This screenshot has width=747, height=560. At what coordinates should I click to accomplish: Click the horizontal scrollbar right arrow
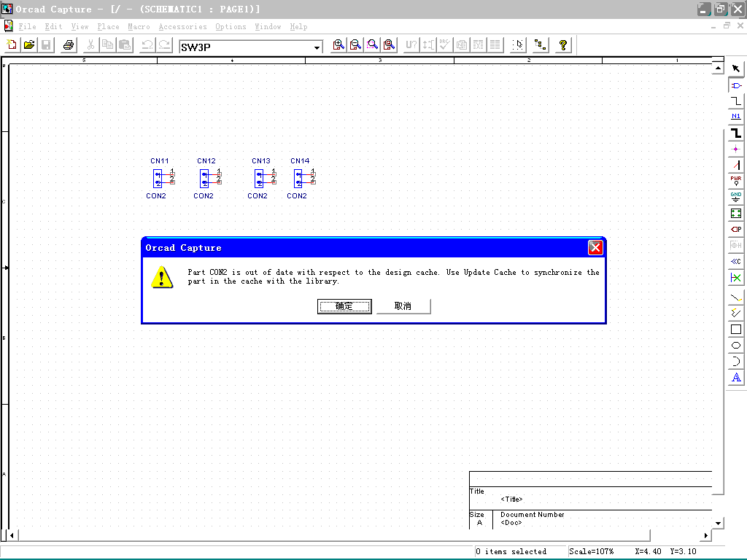[x=705, y=535]
